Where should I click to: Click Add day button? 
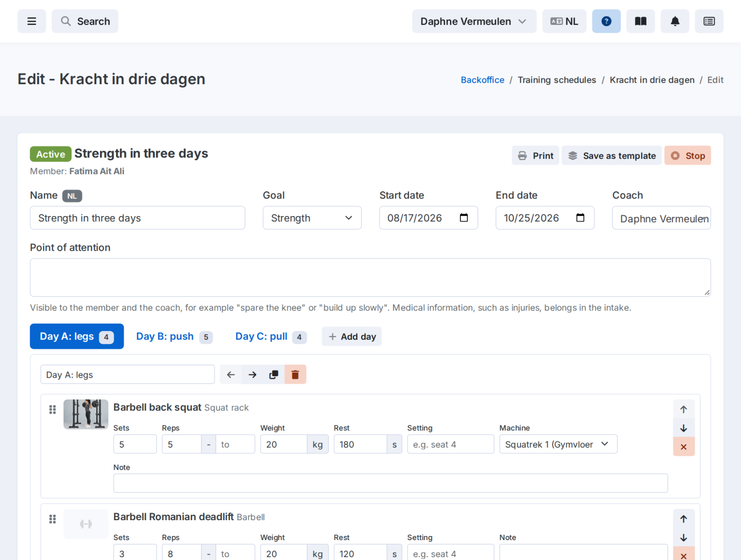(x=352, y=336)
